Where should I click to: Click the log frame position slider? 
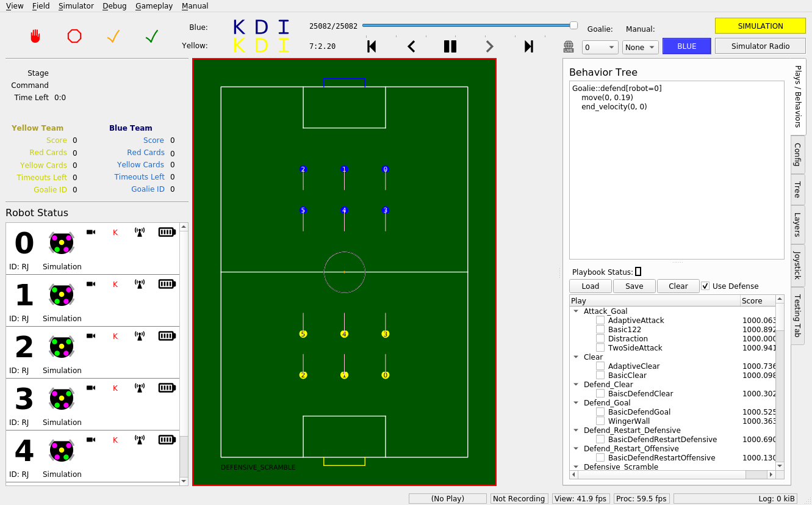(x=470, y=26)
